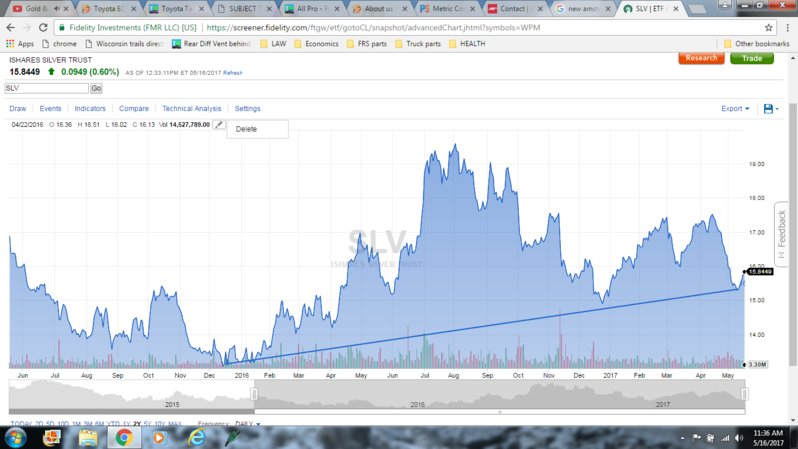798x449 pixels.
Task: Click the 2015 area of the navigator
Action: pyautogui.click(x=172, y=404)
